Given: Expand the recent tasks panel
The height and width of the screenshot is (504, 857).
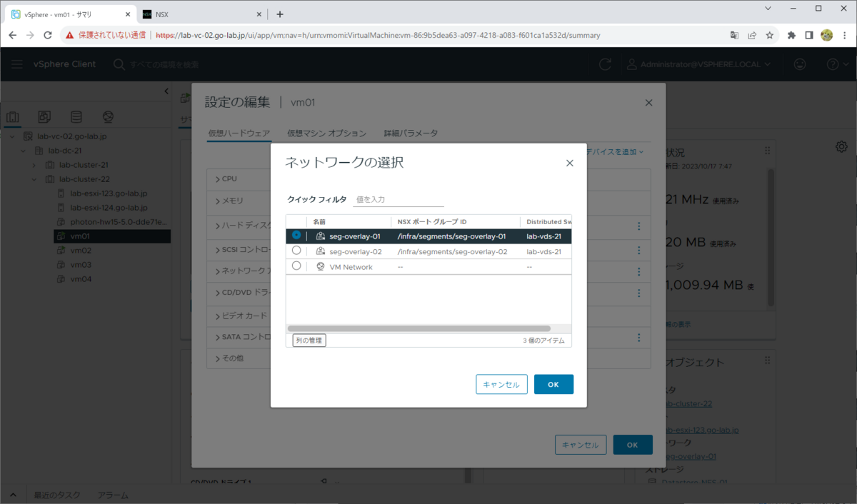Looking at the screenshot, I should [13, 495].
